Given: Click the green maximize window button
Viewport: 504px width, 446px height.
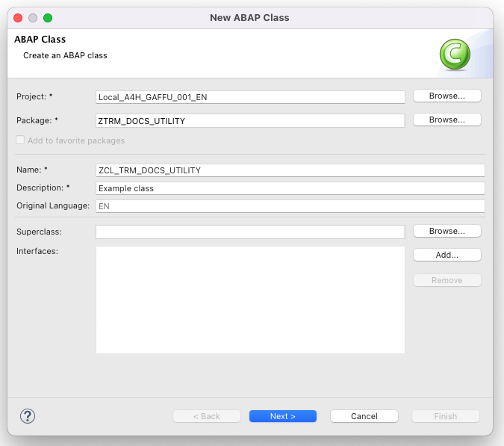Looking at the screenshot, I should 48,18.
